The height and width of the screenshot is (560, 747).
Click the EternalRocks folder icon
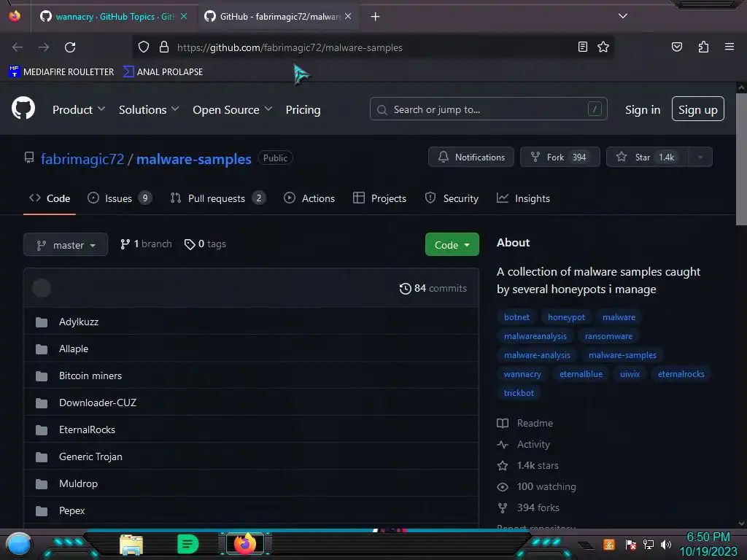pyautogui.click(x=42, y=430)
